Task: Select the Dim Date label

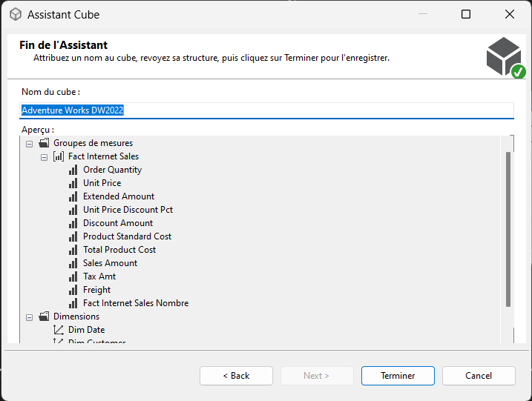Action: pyautogui.click(x=87, y=330)
